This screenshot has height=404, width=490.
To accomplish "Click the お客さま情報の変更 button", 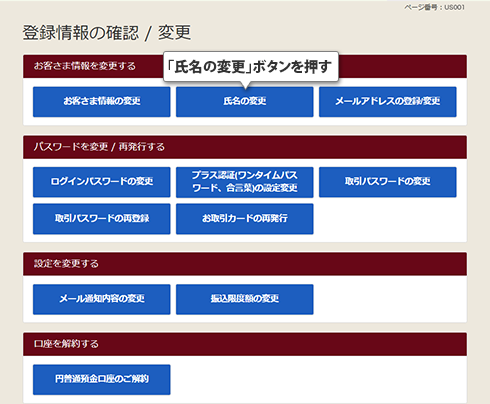I will [x=102, y=102].
